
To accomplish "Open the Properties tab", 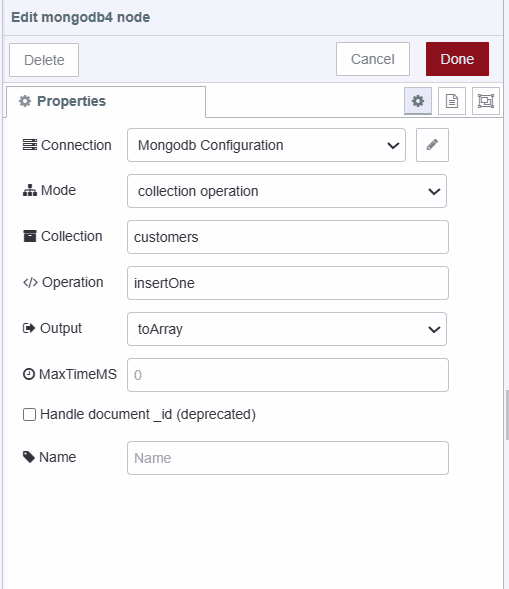I will [x=106, y=101].
